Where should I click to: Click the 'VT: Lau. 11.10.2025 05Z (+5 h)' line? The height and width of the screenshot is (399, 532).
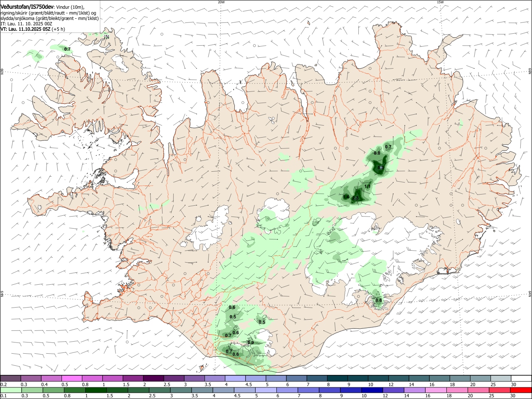click(x=33, y=29)
